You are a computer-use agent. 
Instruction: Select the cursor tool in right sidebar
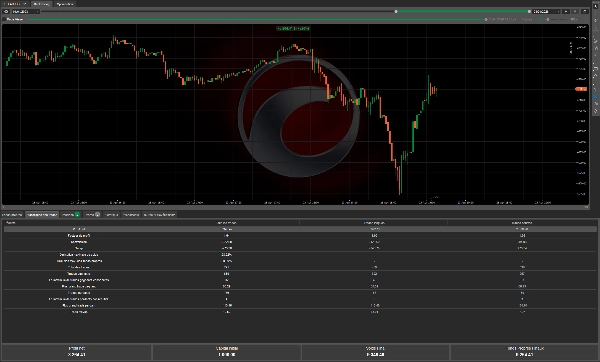pos(595,7)
